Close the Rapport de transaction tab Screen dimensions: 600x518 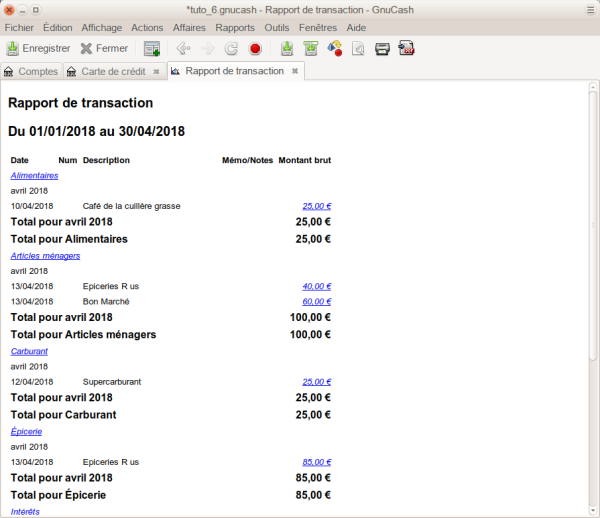click(295, 71)
